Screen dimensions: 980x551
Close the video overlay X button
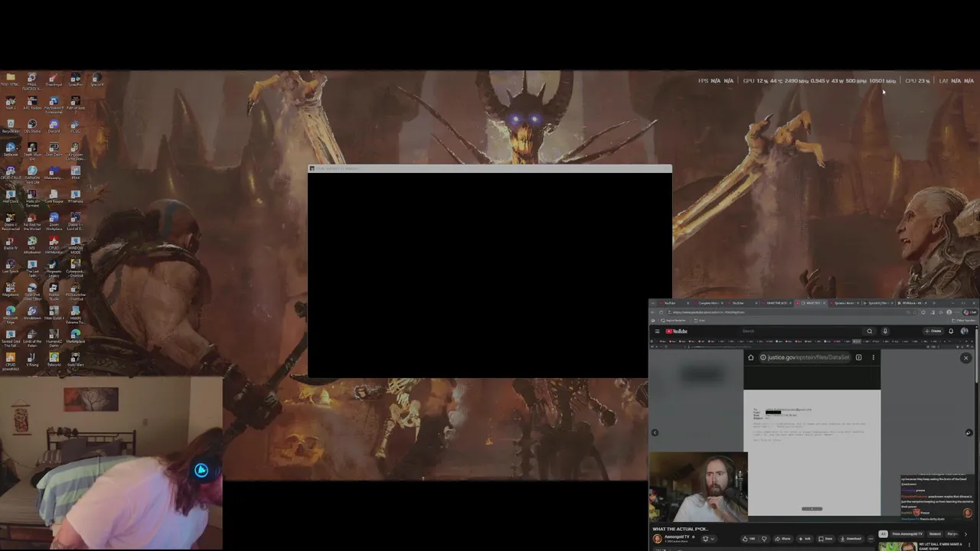pos(965,358)
